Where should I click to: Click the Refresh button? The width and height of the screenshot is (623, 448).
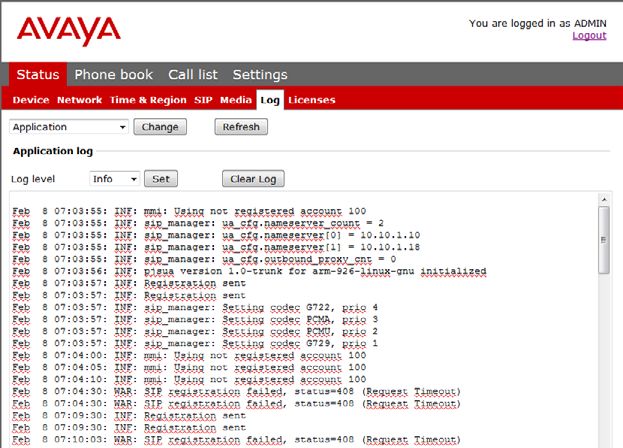241,127
